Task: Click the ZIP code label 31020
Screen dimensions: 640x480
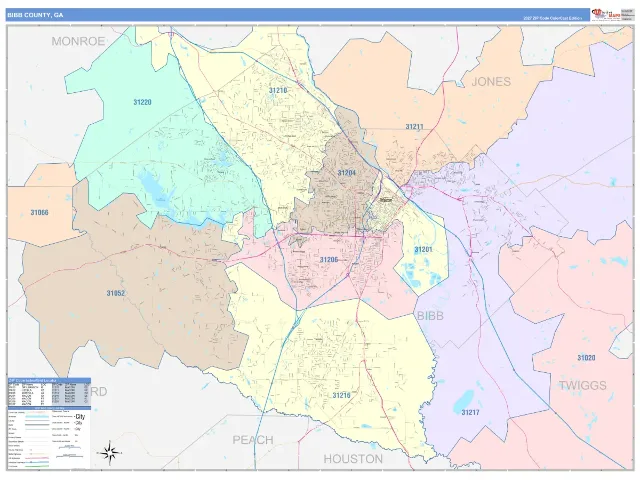Action: [586, 358]
